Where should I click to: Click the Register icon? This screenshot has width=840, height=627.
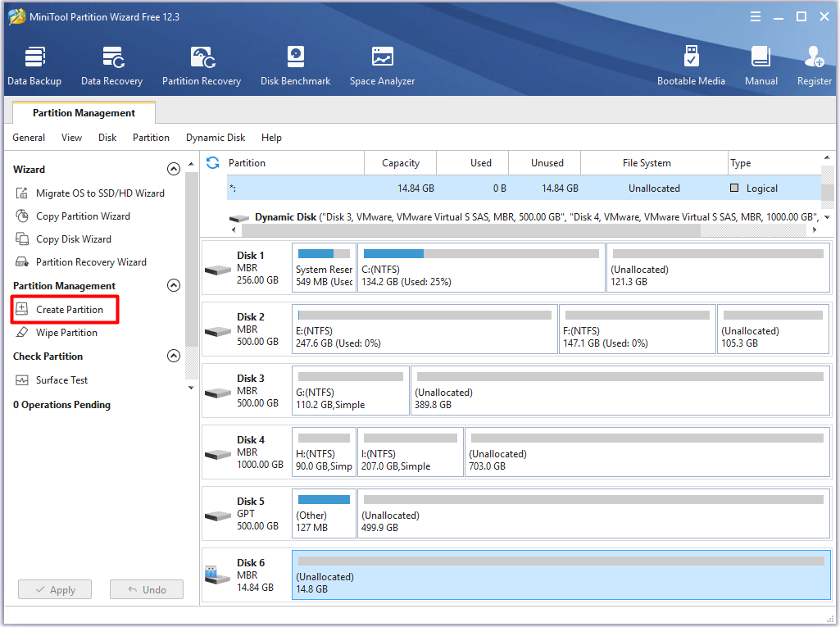(814, 57)
